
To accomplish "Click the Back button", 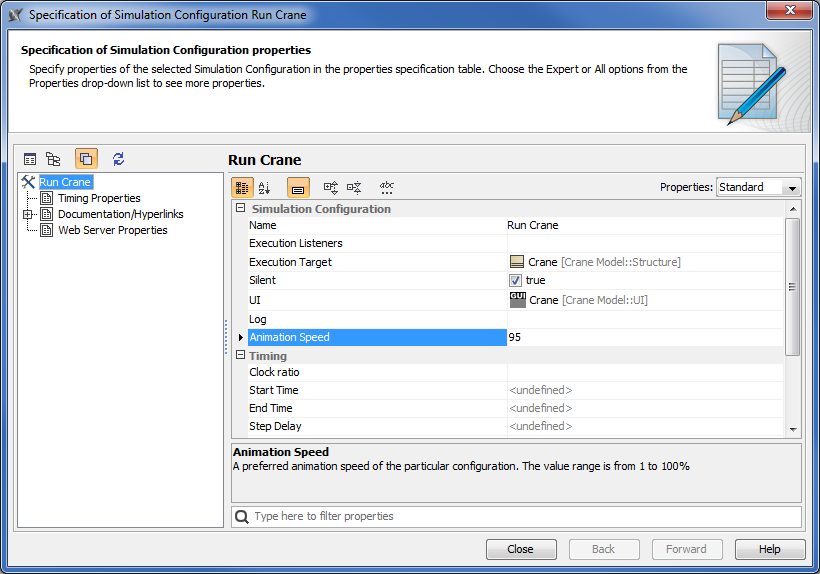I will click(604, 549).
